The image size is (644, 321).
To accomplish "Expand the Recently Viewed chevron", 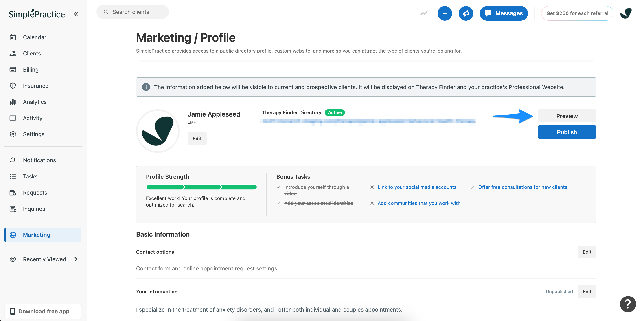I will tap(76, 259).
